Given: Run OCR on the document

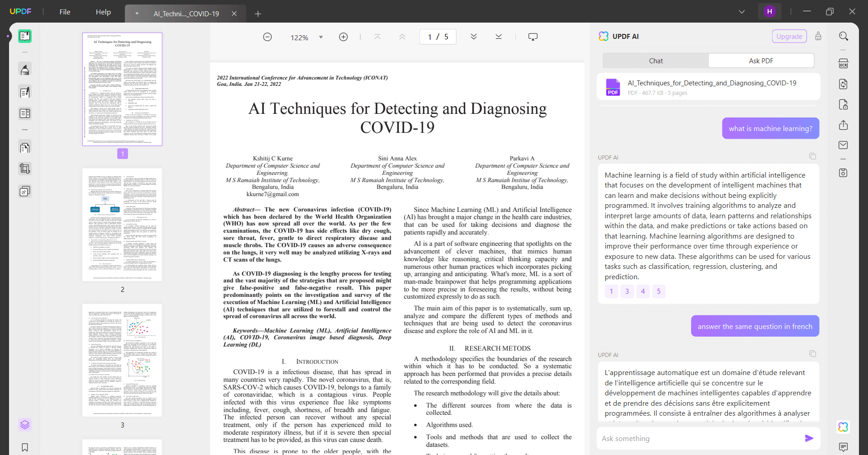Looking at the screenshot, I should click(844, 63).
